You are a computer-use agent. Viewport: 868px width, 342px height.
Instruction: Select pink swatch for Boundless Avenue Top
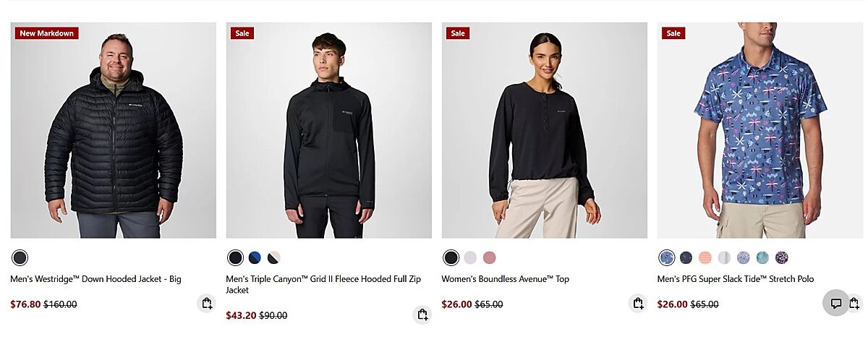click(x=489, y=257)
